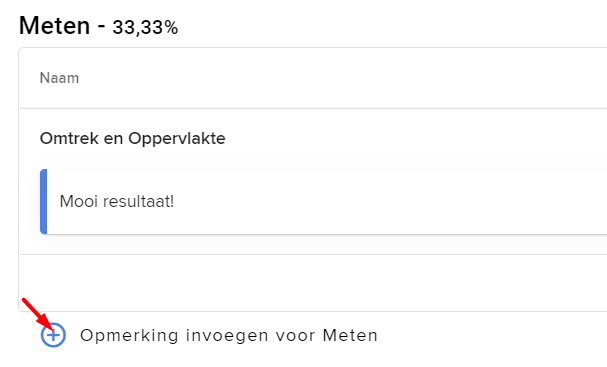607x367 pixels.
Task: Select the Naam column header
Action: (59, 78)
